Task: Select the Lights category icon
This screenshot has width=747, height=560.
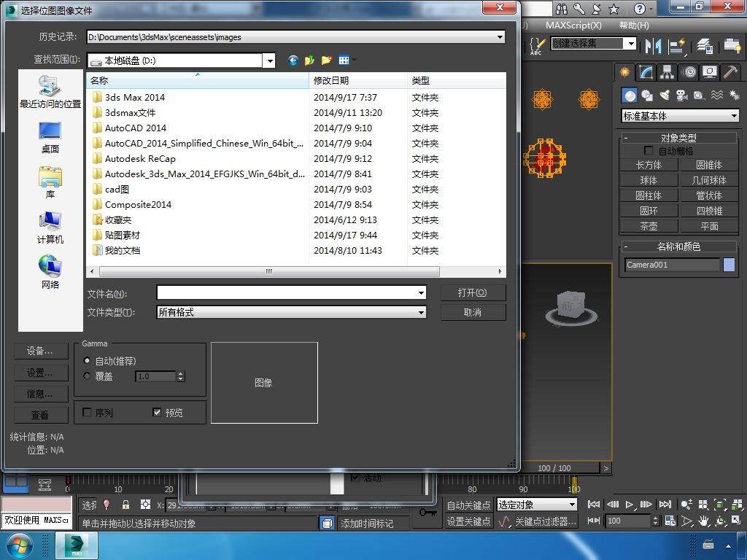Action: pos(665,96)
